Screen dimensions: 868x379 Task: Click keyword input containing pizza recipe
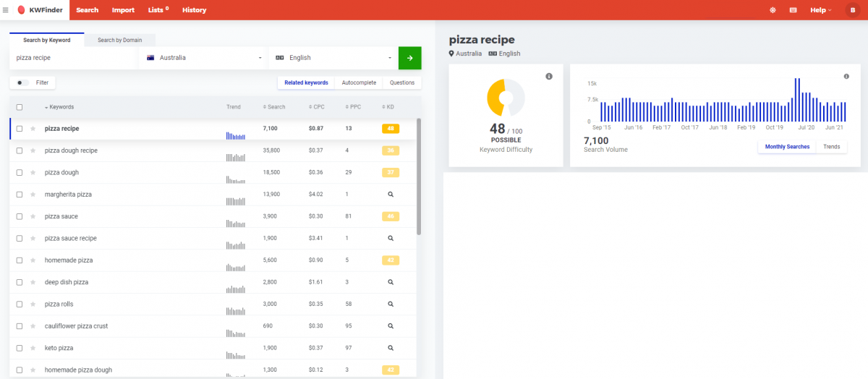74,58
